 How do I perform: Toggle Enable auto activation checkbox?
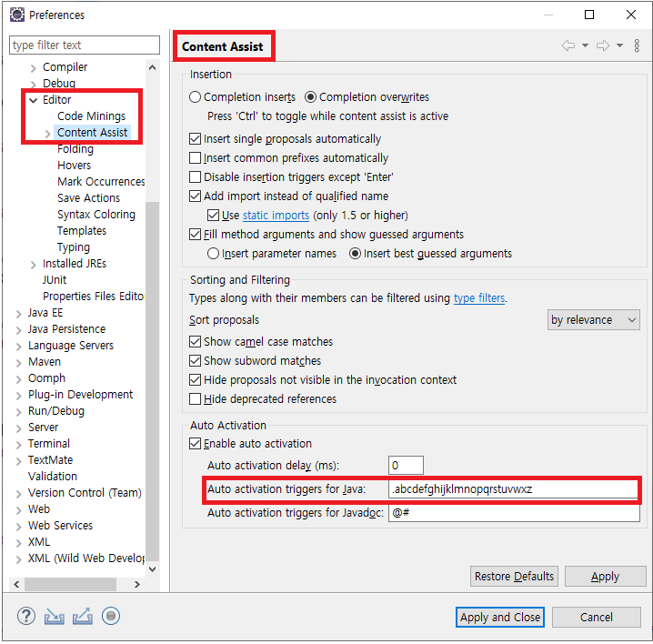(195, 443)
